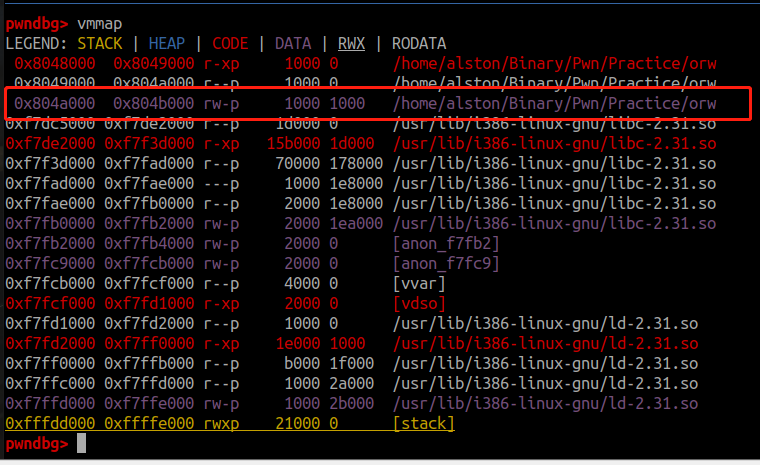This screenshot has height=465, width=760.
Task: Click the [anon_f7fc9] entry
Action: pos(446,263)
